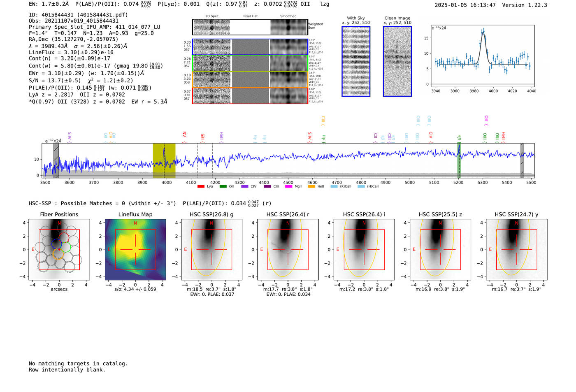This screenshot has height=392, width=576.
Task: Click the EWr = 3.10 line
Action: tap(86, 73)
